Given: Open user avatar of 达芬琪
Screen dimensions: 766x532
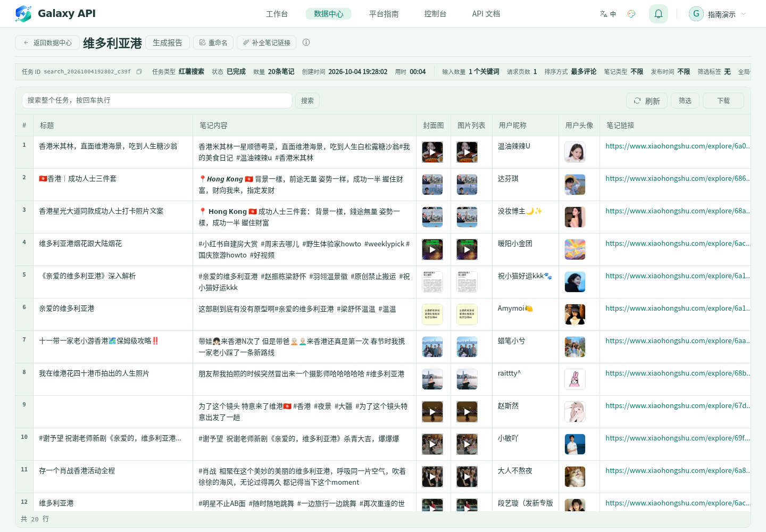Looking at the screenshot, I should pos(575,185).
